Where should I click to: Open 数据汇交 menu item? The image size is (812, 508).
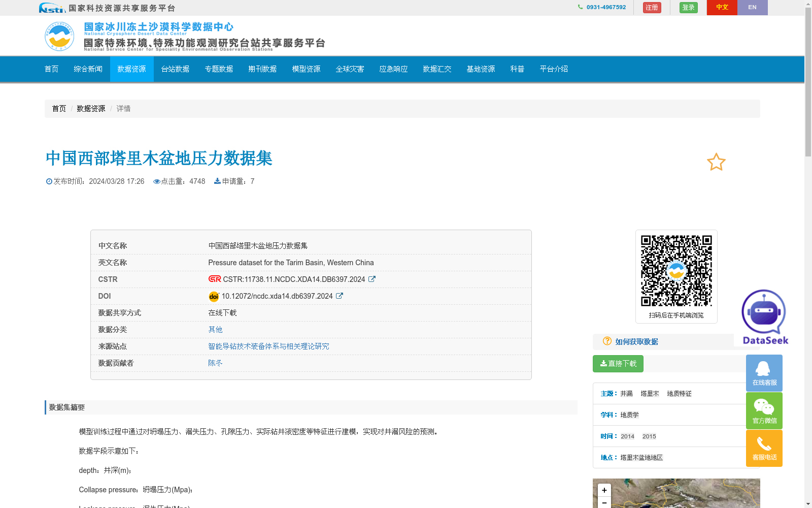click(x=437, y=69)
